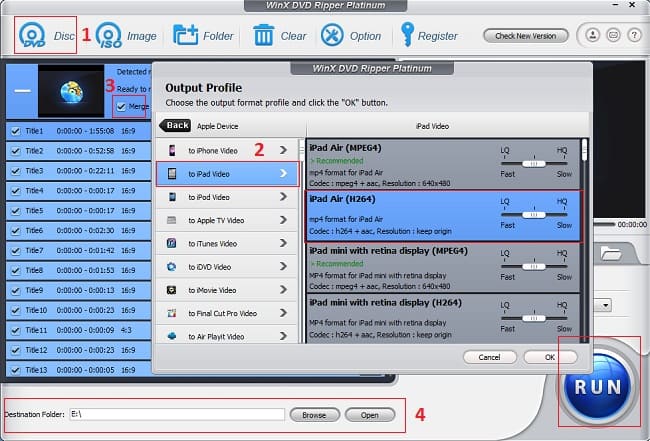The height and width of the screenshot is (441, 650).
Task: Load a DVD with the Disc icon
Action: point(32,36)
